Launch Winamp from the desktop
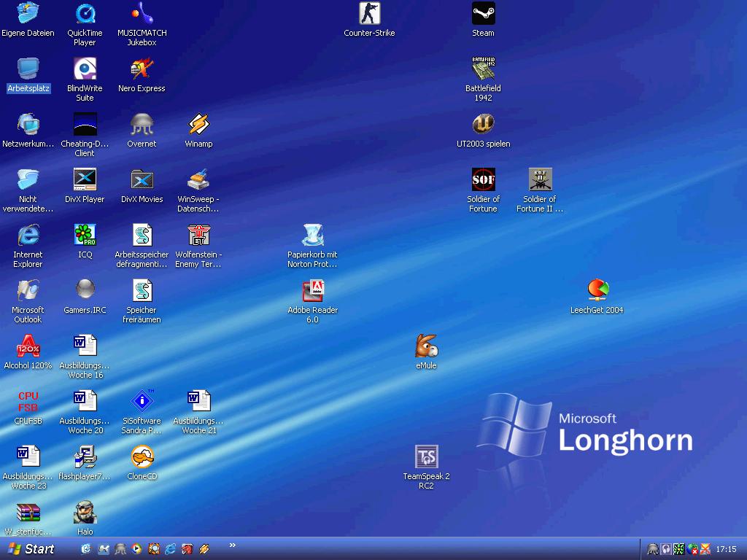This screenshot has width=747, height=560. click(x=198, y=124)
